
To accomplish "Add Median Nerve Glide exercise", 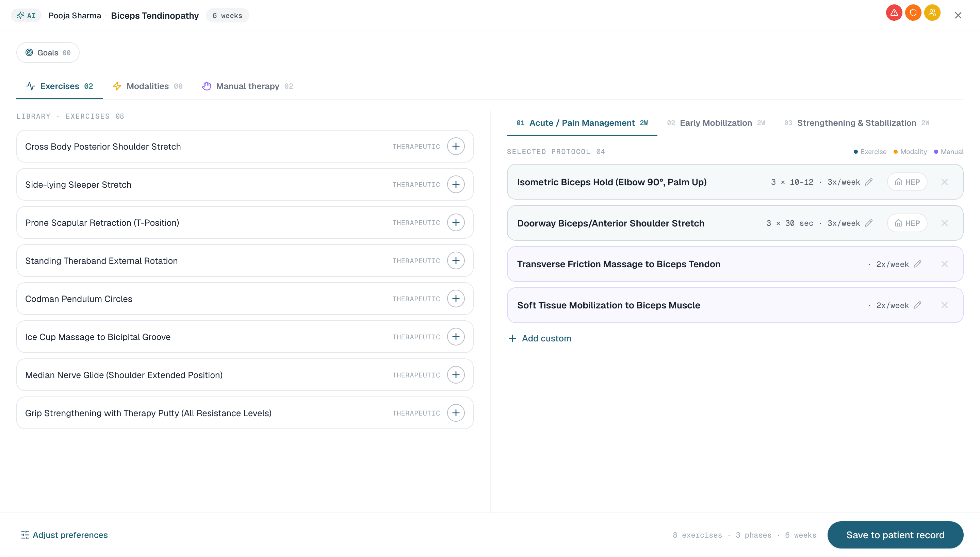I will pos(456,374).
